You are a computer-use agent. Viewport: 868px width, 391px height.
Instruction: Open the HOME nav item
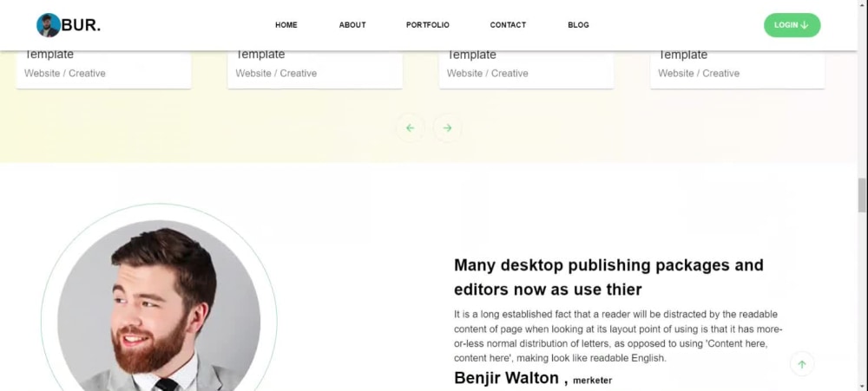point(286,25)
